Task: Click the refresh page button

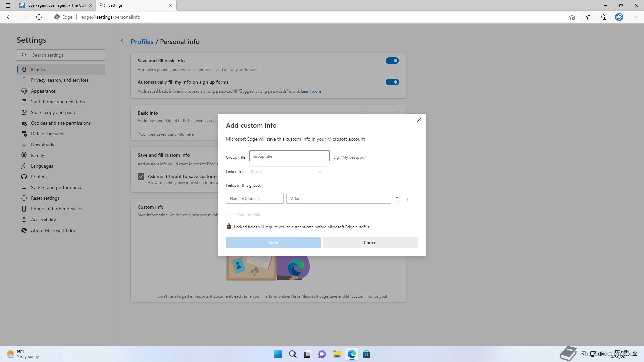Action: [x=39, y=17]
